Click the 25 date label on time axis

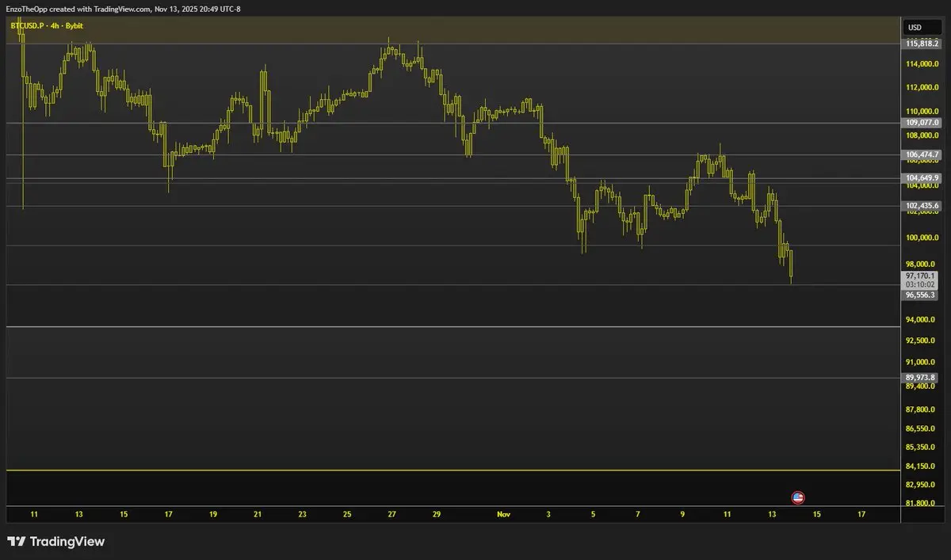347,514
